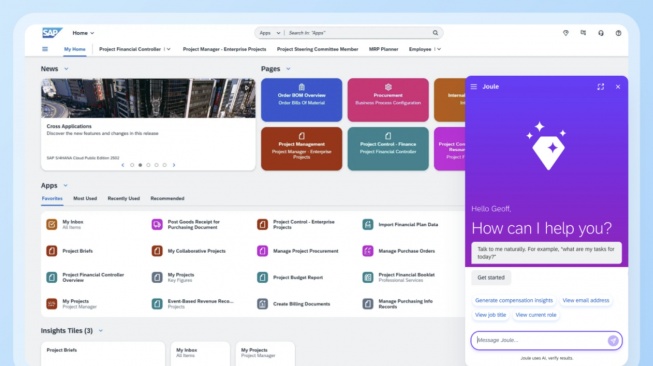Open the help question mark icon

point(618,33)
